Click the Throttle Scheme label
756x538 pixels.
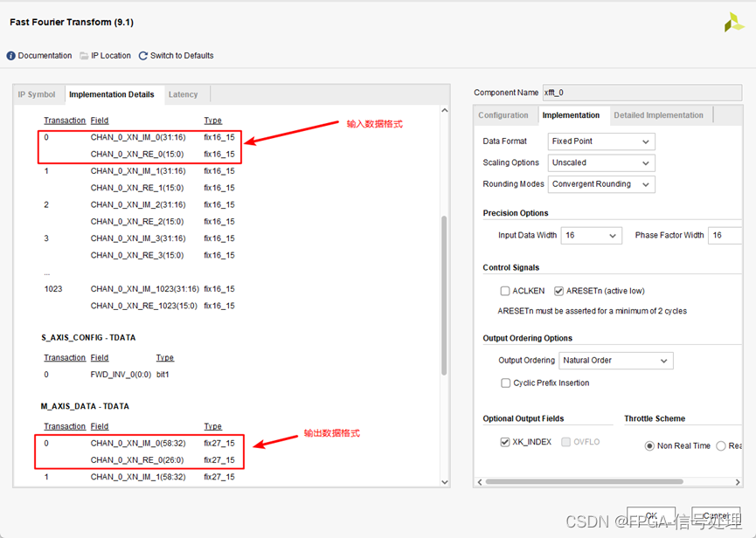click(x=655, y=418)
